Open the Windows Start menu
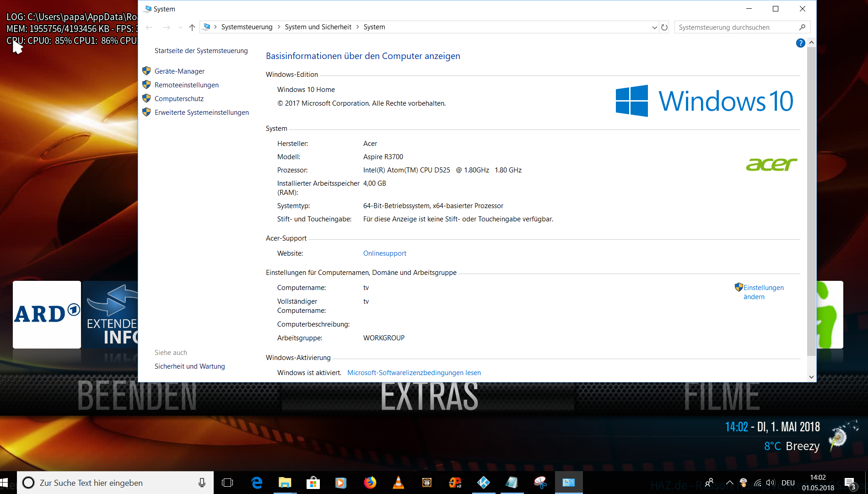Screen dimensions: 868x494 pos(5,483)
